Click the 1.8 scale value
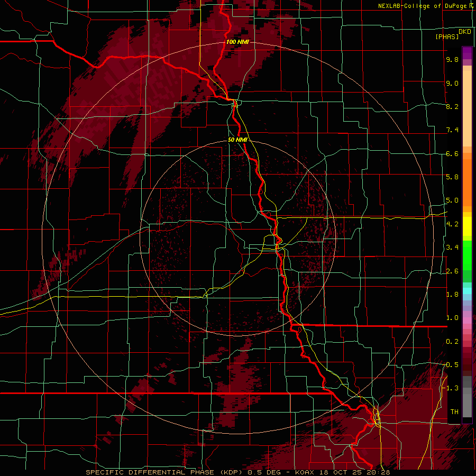Viewport: 476px width, 476px height. tap(452, 295)
